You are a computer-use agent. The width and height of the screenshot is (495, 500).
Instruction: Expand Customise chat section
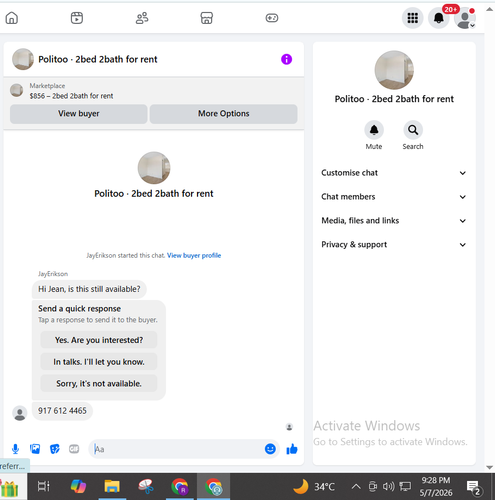point(394,173)
